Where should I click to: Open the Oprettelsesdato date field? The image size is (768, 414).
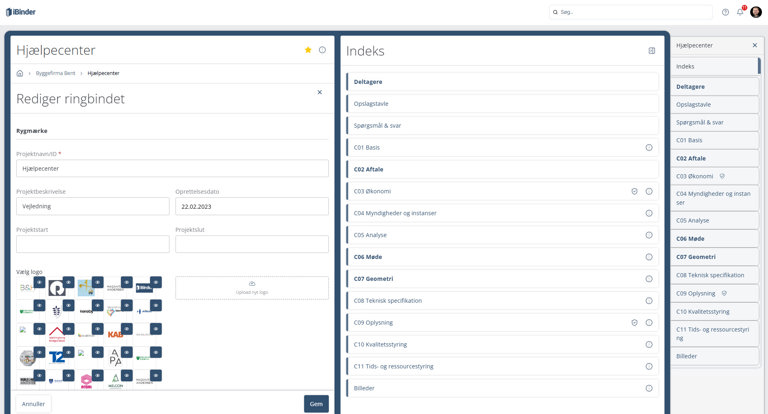[x=251, y=206]
